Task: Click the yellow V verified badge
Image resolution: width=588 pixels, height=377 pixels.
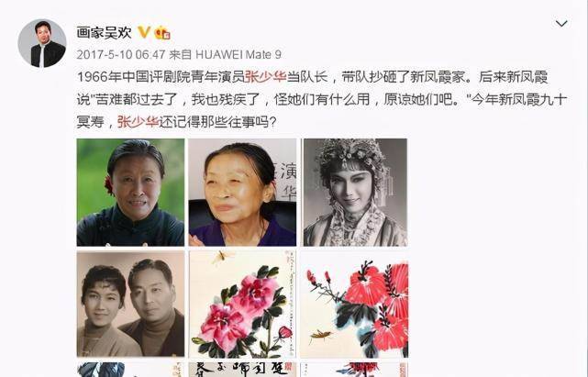Action: [144, 32]
